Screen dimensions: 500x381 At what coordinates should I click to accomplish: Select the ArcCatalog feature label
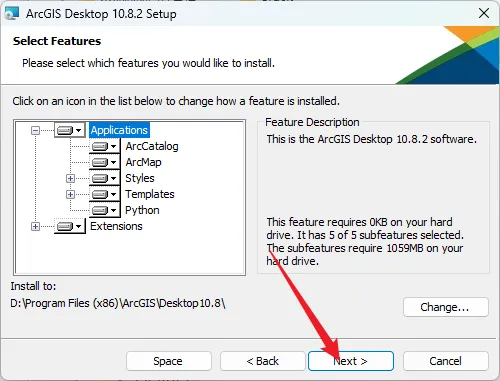[152, 146]
